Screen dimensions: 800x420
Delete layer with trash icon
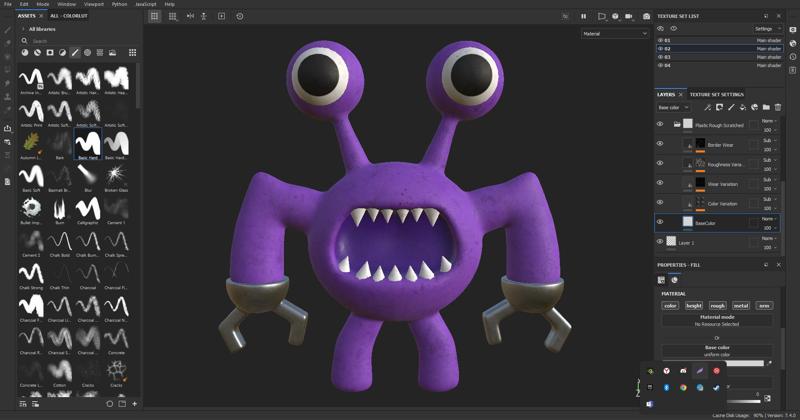[778, 107]
